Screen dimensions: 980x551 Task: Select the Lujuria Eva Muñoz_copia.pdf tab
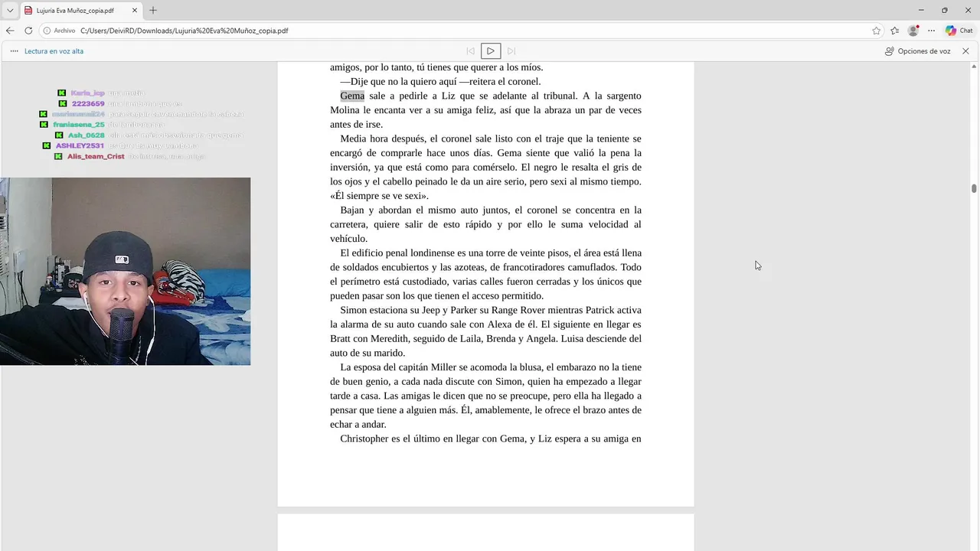[80, 11]
